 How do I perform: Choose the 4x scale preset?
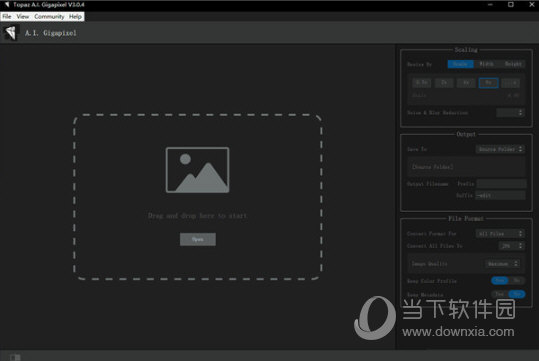click(x=466, y=83)
